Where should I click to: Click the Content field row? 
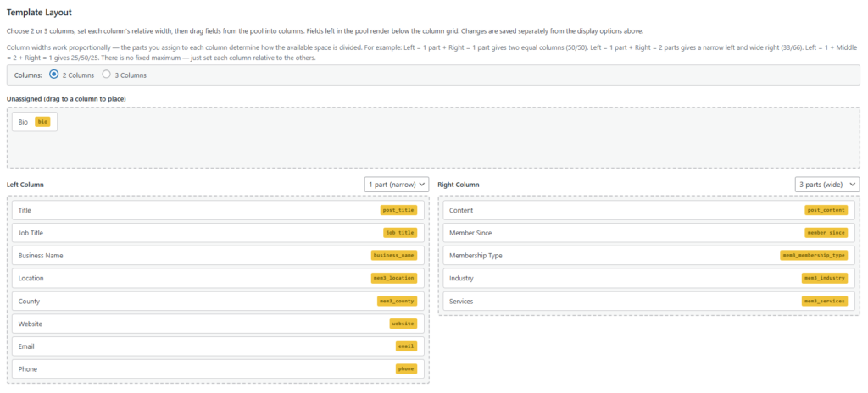(649, 210)
